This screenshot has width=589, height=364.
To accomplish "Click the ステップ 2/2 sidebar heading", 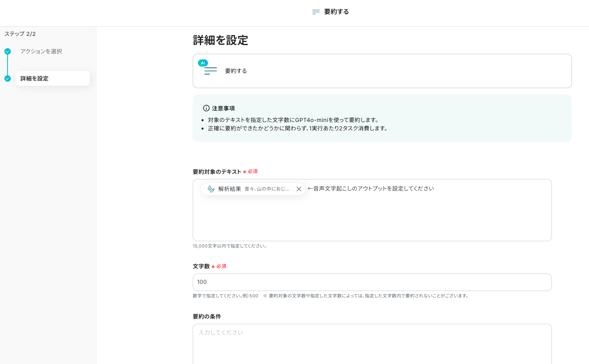I will (20, 34).
